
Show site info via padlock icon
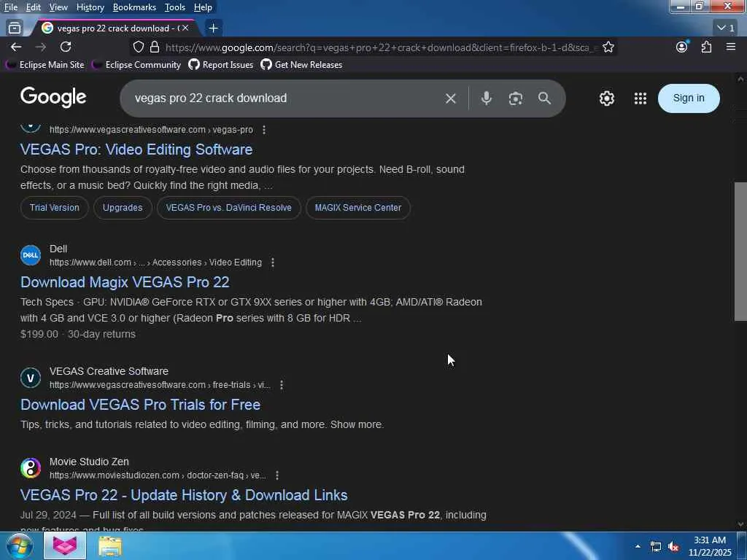[x=155, y=47]
